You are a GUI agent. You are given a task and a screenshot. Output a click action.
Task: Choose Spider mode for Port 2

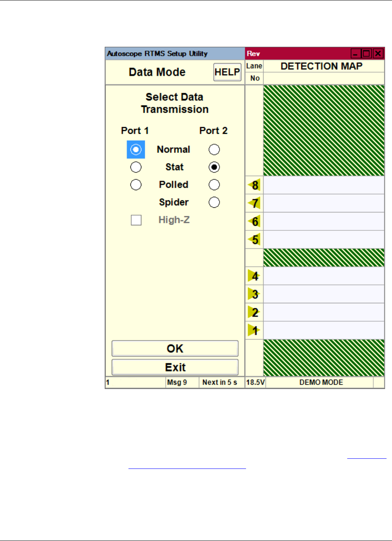point(214,202)
